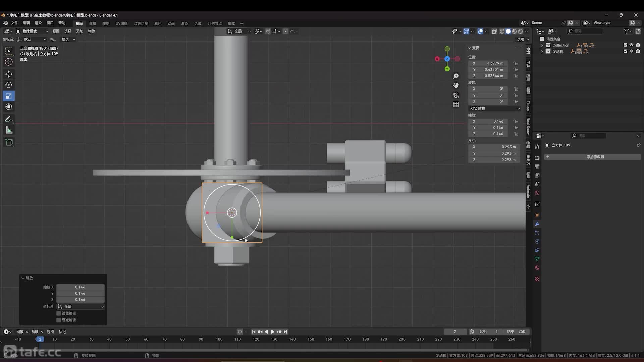
Task: Jump to the timeline end frame
Action: 285,332
